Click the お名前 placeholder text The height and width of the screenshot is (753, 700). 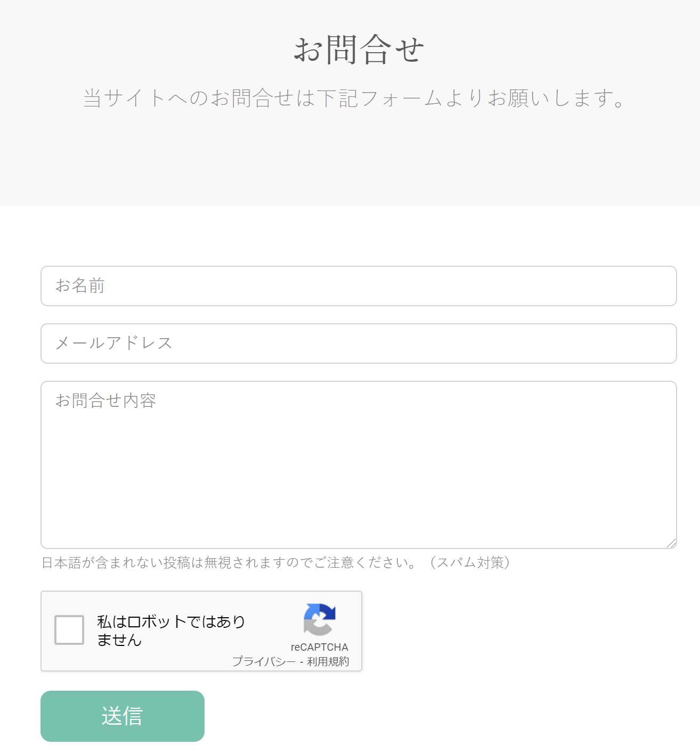coord(80,286)
